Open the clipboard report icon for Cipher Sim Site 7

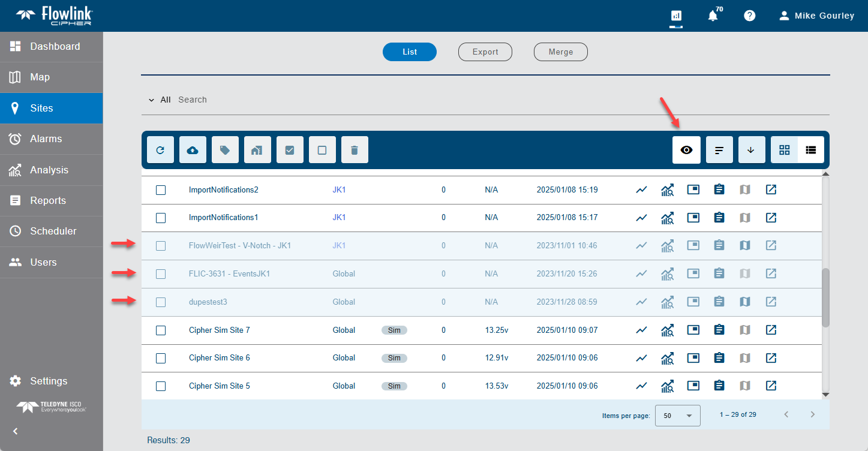pyautogui.click(x=719, y=330)
